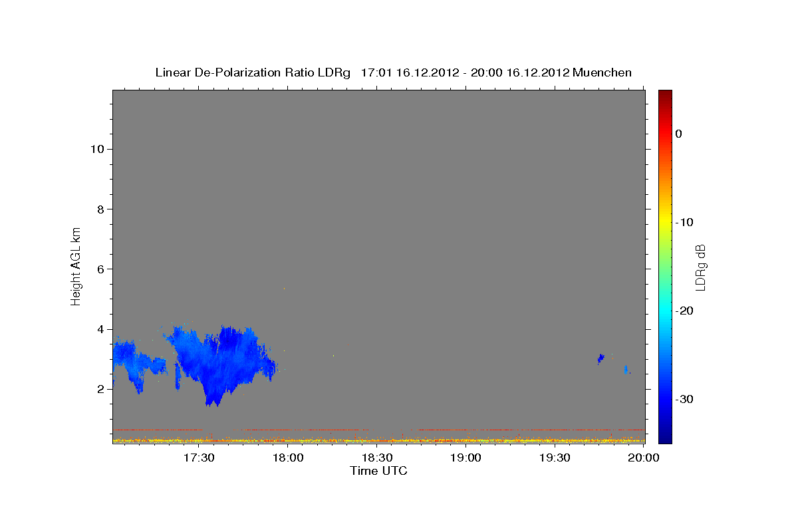The image size is (798, 532).
Task: Click the "Time UTC" axis label
Action: 378,471
